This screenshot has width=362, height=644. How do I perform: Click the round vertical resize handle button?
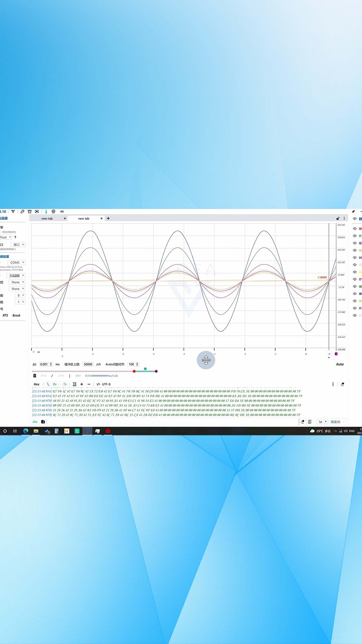(206, 360)
